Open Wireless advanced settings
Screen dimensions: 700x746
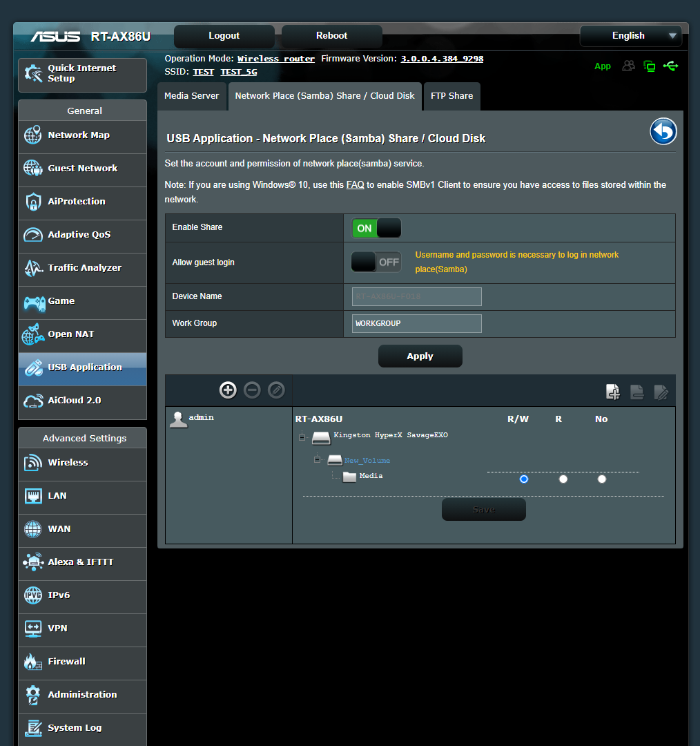point(82,464)
